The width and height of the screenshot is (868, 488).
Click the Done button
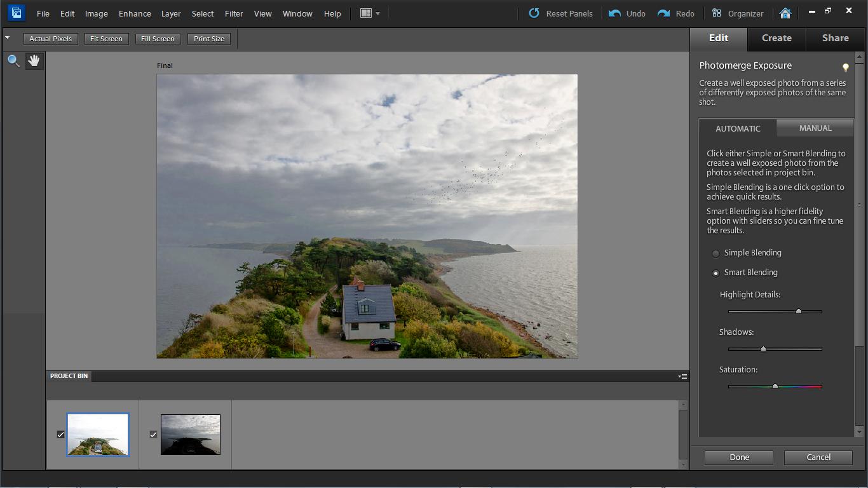pyautogui.click(x=738, y=457)
